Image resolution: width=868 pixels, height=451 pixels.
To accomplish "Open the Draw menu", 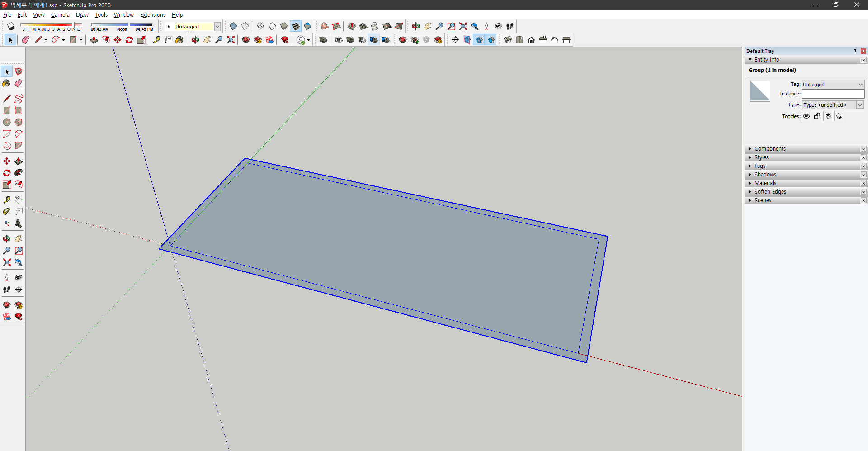I will point(82,15).
